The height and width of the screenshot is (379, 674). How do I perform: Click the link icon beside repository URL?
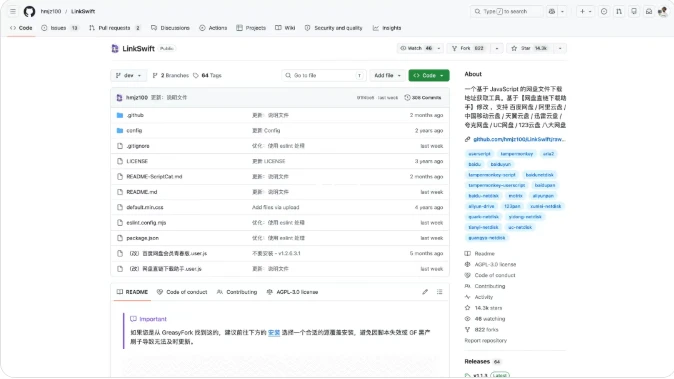point(467,139)
